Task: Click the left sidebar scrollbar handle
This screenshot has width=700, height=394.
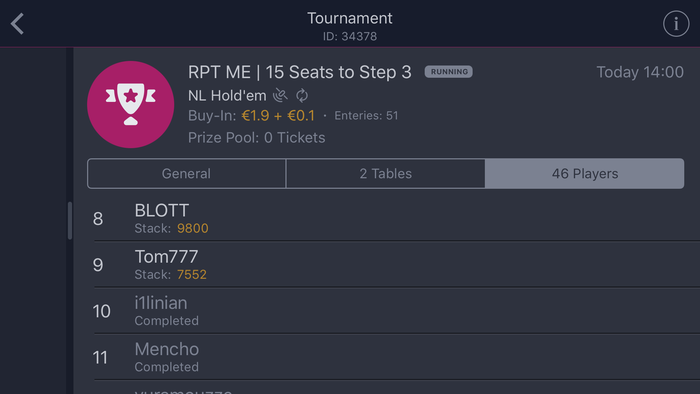Action: pos(70,220)
